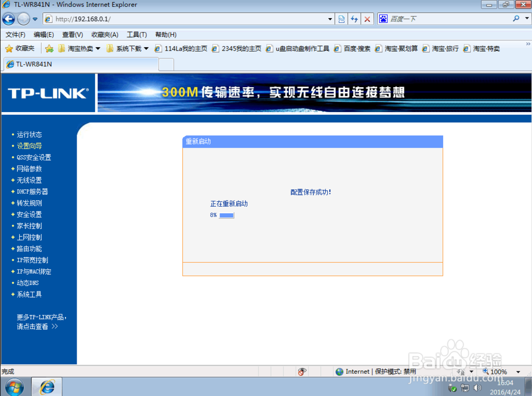Click the volume icon in system tray
This screenshot has height=396, width=532.
tap(477, 387)
